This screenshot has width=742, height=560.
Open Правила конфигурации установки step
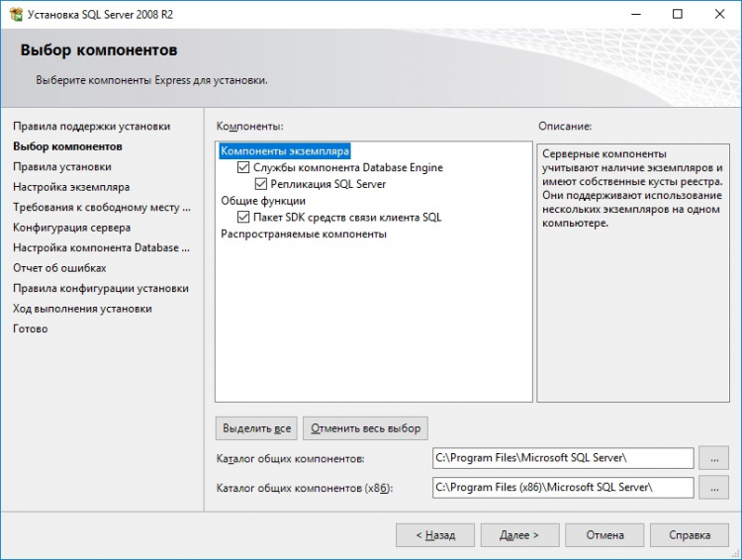pyautogui.click(x=100, y=288)
